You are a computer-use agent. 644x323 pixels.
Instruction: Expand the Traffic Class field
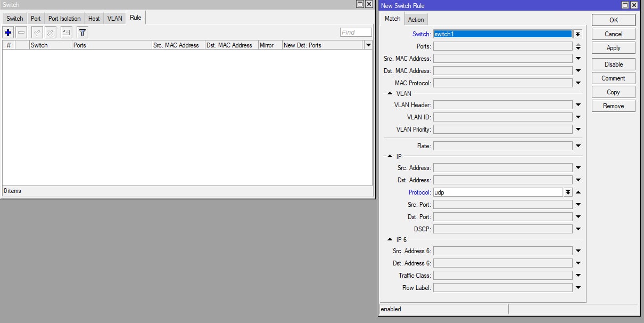578,276
